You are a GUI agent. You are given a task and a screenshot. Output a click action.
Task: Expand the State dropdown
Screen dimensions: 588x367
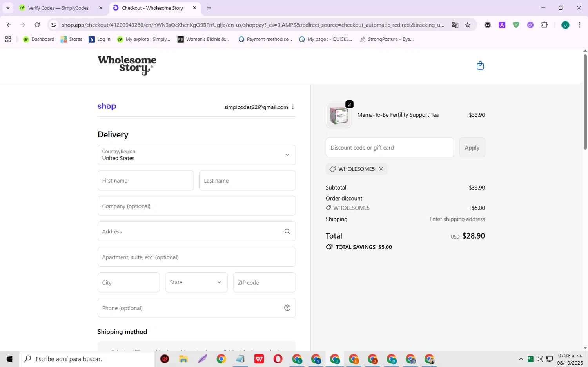pyautogui.click(x=196, y=282)
